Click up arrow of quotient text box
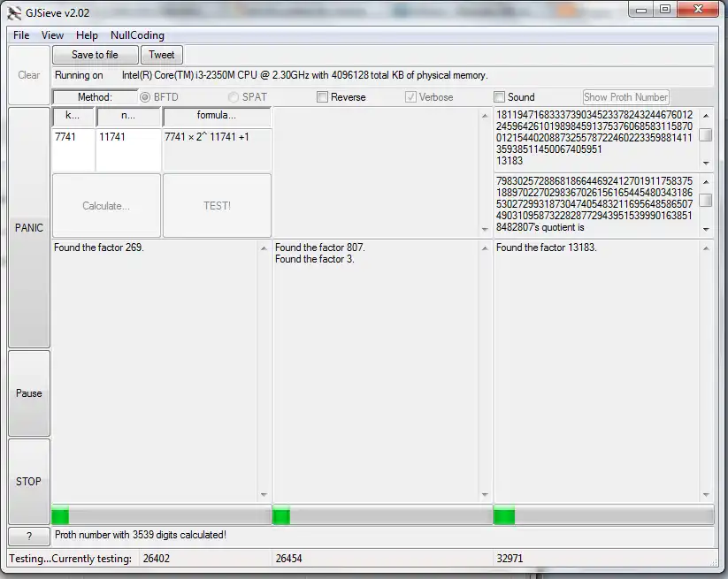Image resolution: width=728 pixels, height=579 pixels. point(706,182)
